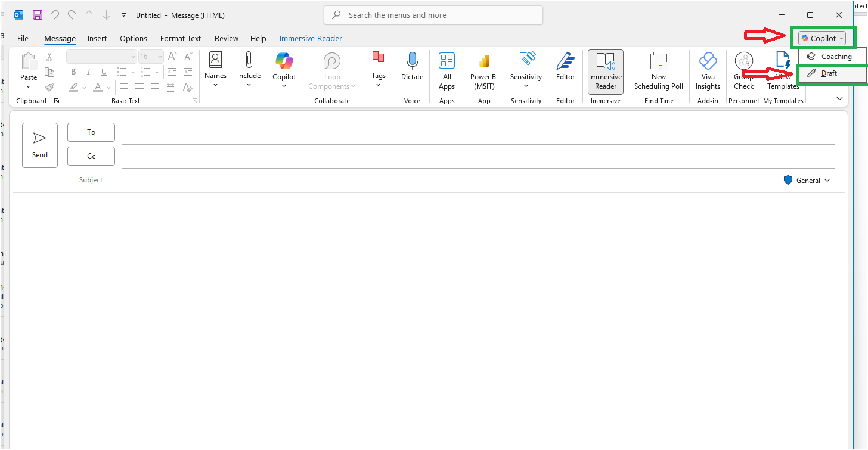Open Viva Insights add-in
Image resolution: width=868 pixels, height=450 pixels.
pyautogui.click(x=708, y=71)
